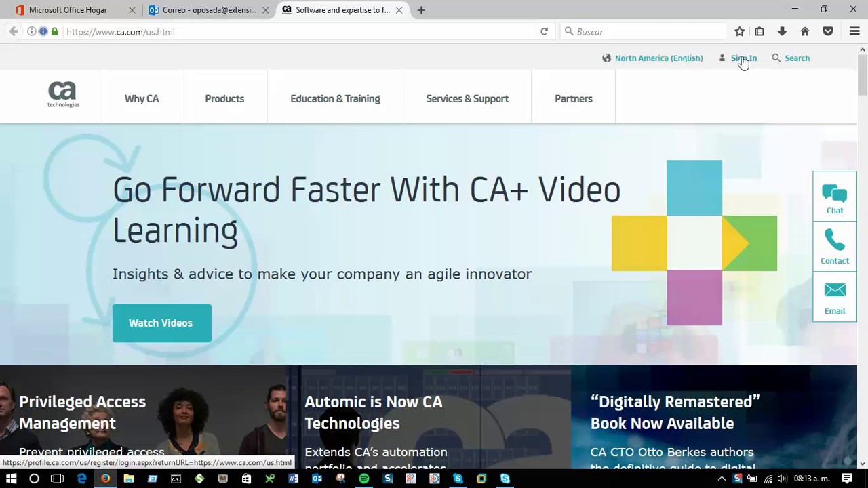Click the taskbar clock 08:13 a. m.

812,479
